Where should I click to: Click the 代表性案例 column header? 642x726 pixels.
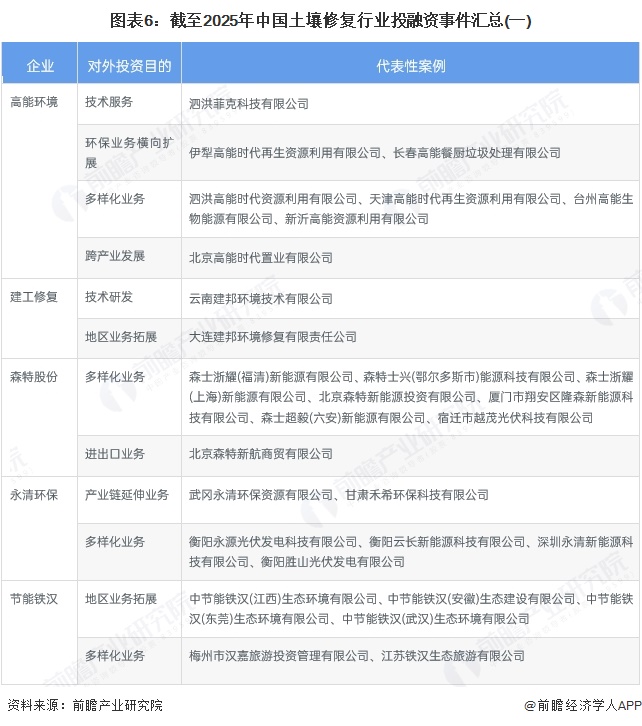coord(411,63)
